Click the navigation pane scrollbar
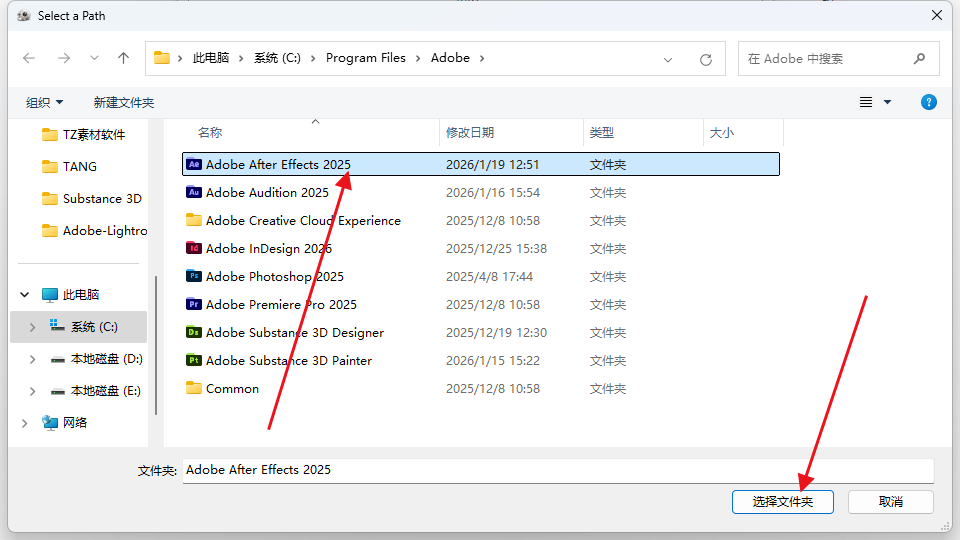960x540 pixels. pos(156,345)
